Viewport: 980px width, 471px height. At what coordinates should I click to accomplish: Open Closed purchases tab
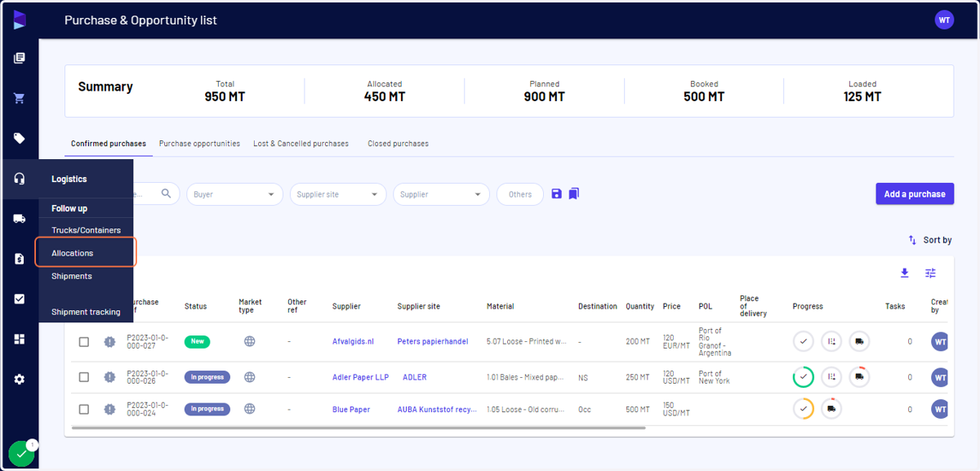(x=398, y=144)
